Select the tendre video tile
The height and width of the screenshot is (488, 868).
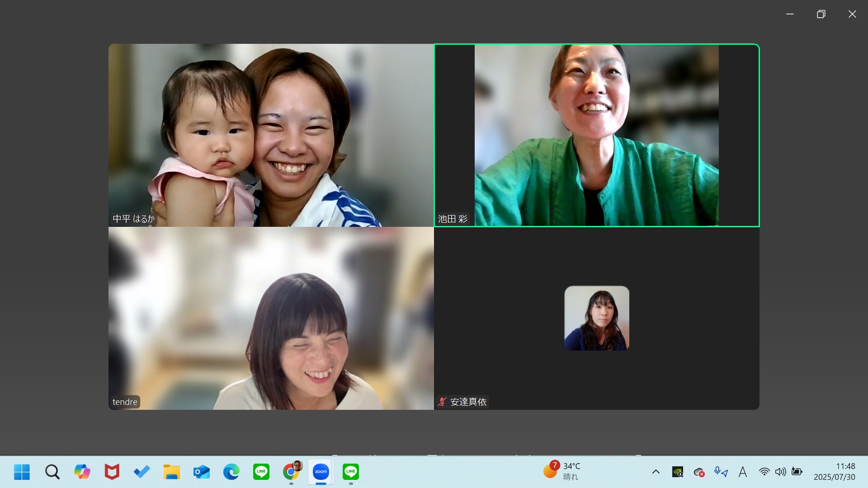coord(271,319)
